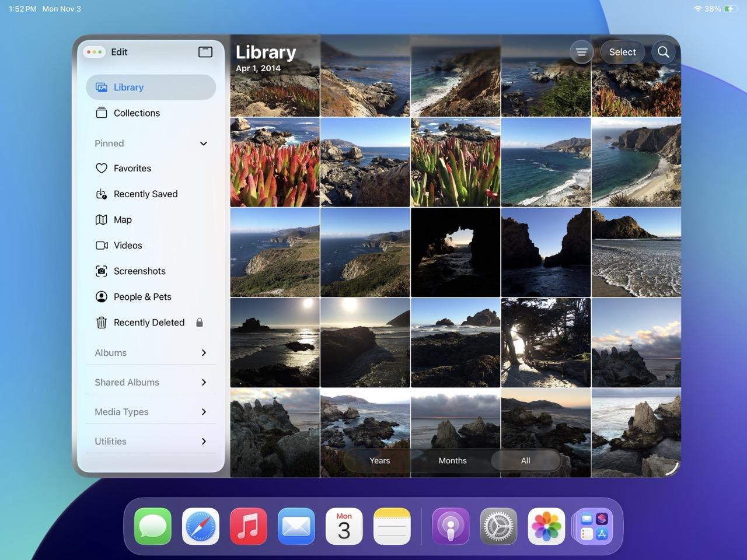Open Recently Saved label
This screenshot has width=747, height=560.
coord(146,194)
